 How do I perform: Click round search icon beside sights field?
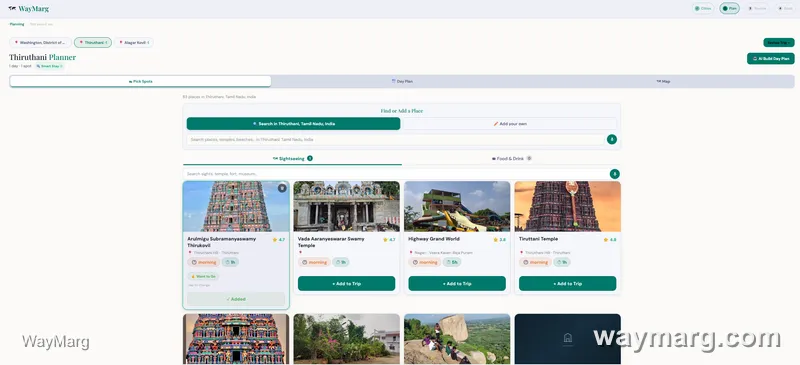point(615,174)
